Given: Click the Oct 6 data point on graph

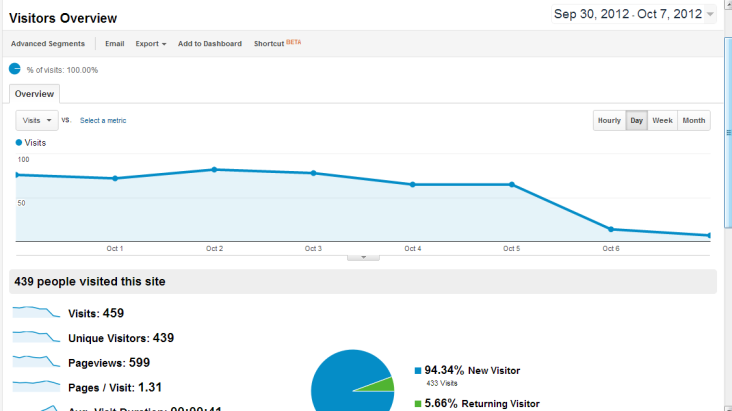Looking at the screenshot, I should [x=611, y=229].
